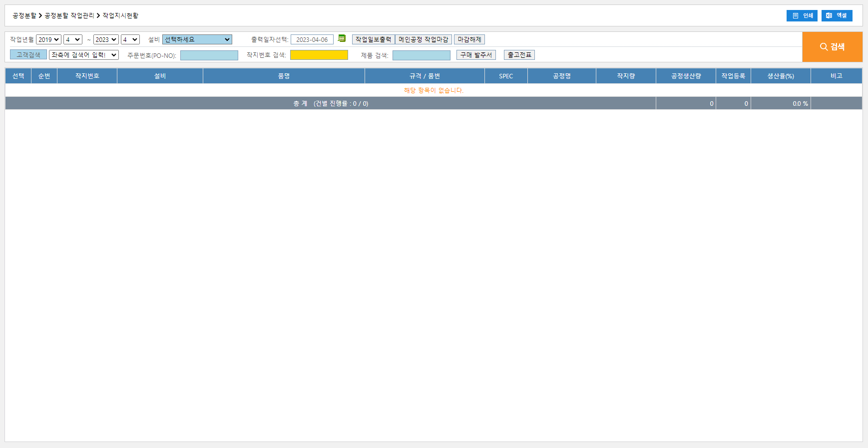Click the 마감해제 button
This screenshot has width=868, height=448.
pyautogui.click(x=469, y=39)
